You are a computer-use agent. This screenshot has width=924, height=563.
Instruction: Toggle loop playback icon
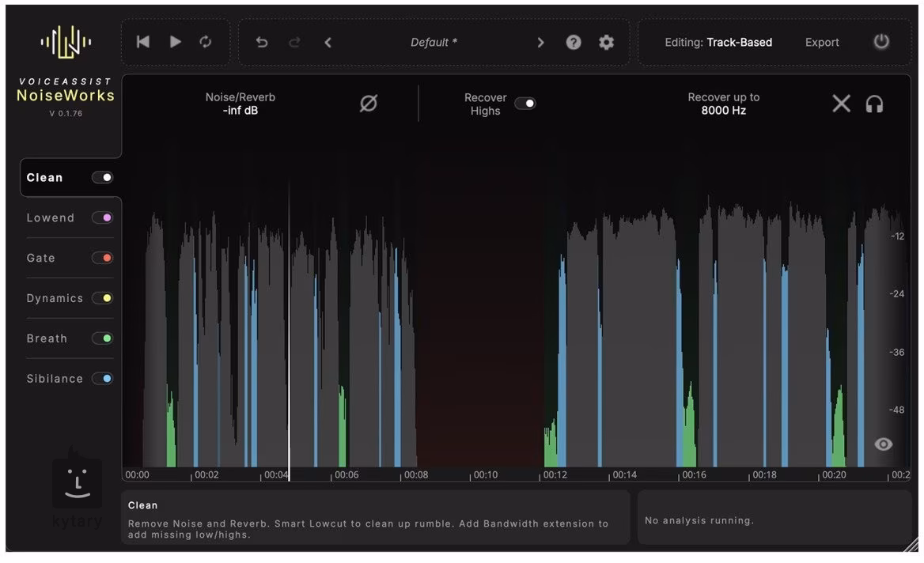[205, 42]
